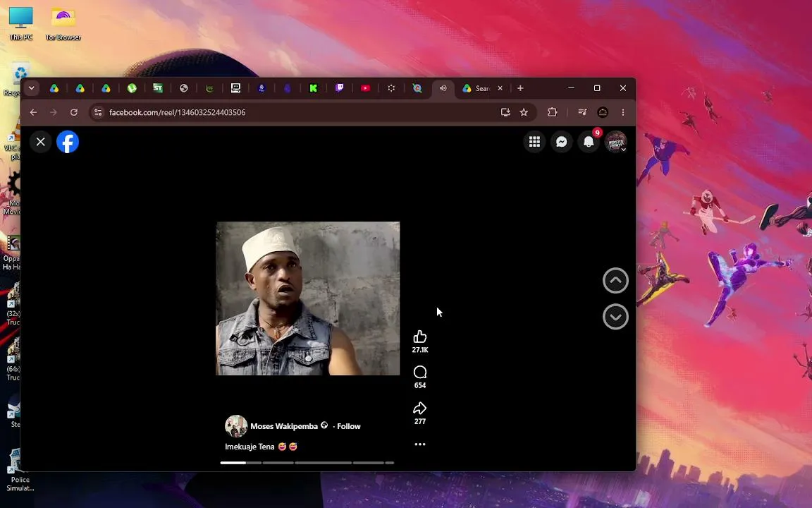
Task: Go back in the browser
Action: tap(33, 112)
